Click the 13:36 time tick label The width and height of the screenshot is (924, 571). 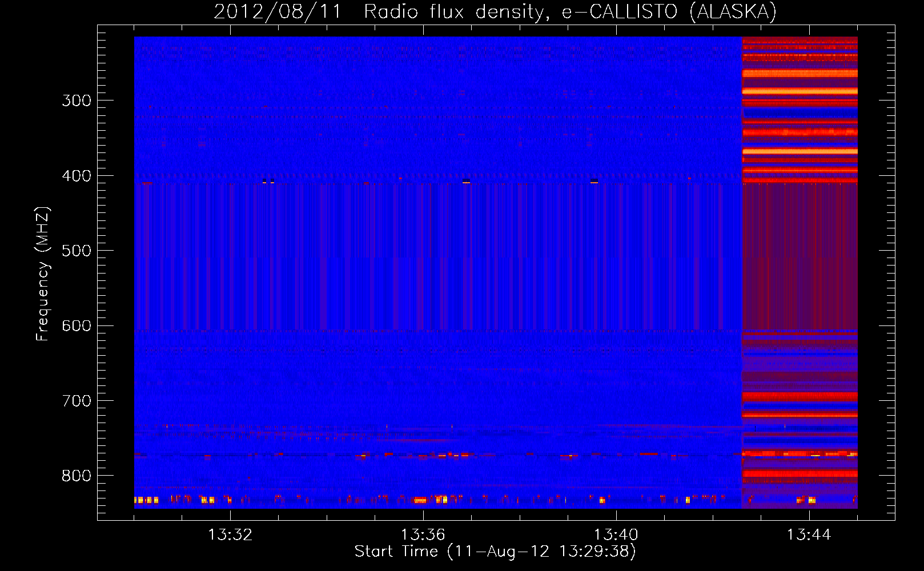point(423,534)
